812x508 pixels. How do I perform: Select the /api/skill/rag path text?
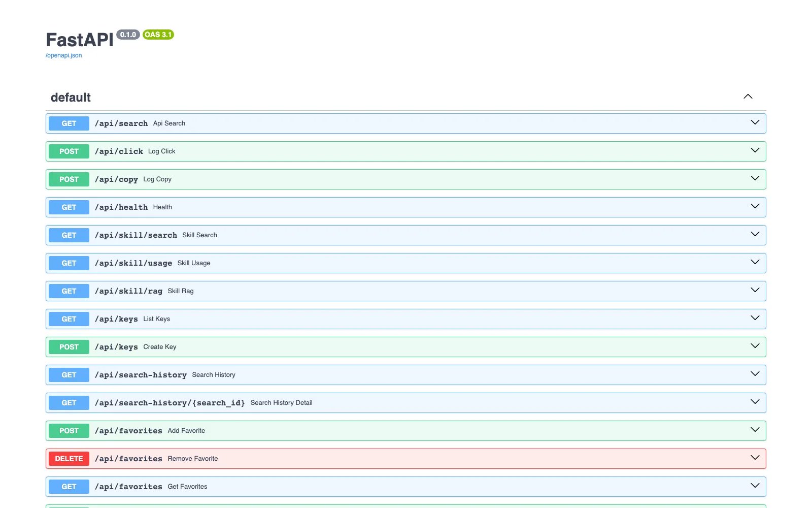(128, 291)
